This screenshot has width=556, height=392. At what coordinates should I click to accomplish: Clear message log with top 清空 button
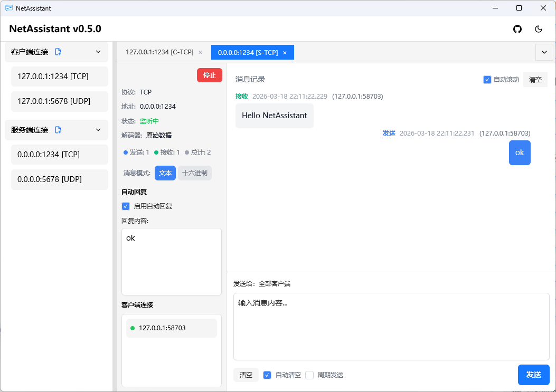pyautogui.click(x=535, y=80)
